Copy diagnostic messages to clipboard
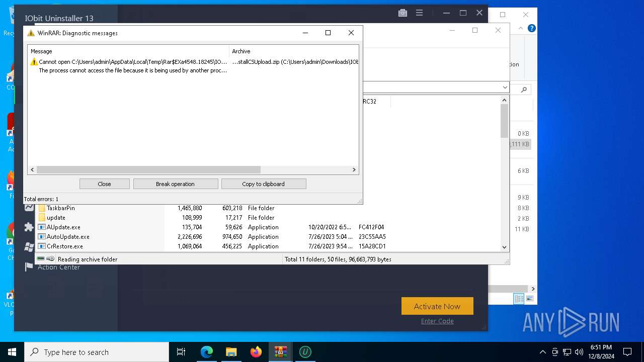Screen dimensions: 644x362 [x=263, y=184]
